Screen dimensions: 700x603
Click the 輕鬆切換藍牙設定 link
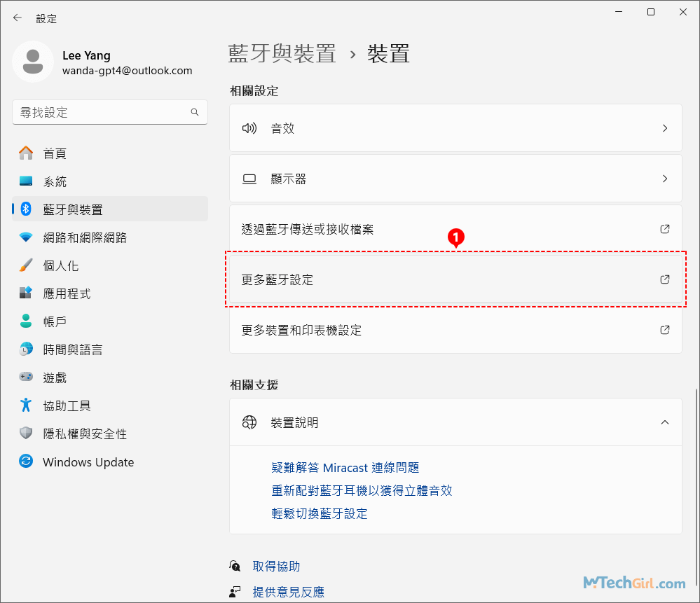tap(320, 513)
